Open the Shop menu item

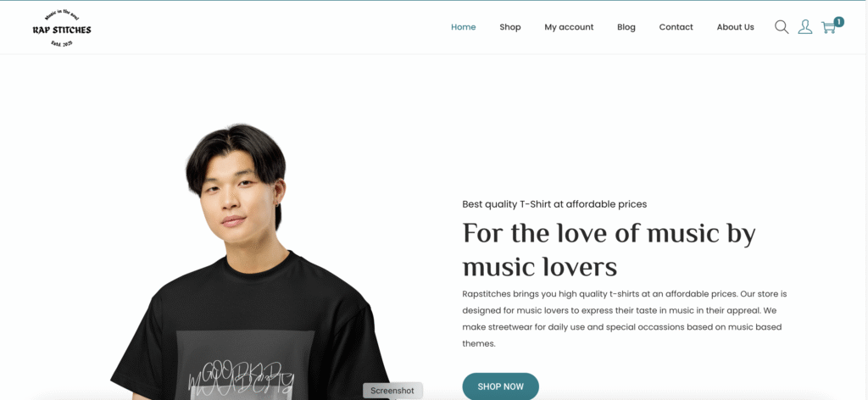[509, 27]
